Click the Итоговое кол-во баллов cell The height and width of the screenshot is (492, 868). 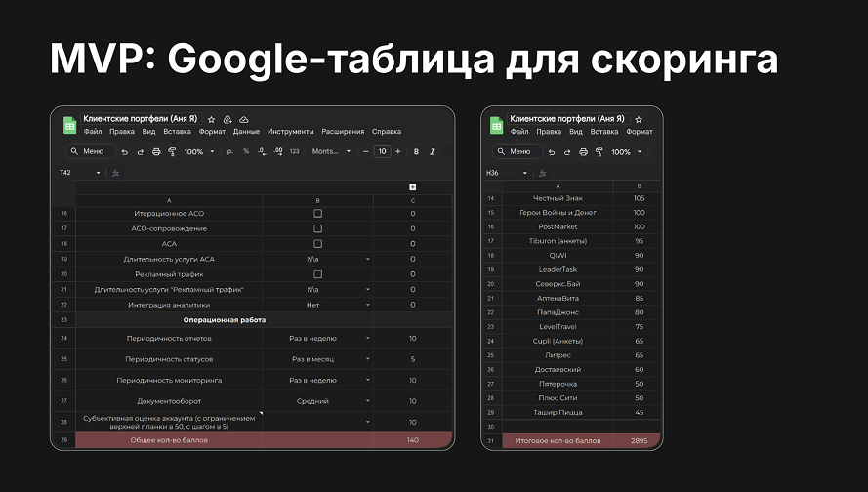click(558, 441)
